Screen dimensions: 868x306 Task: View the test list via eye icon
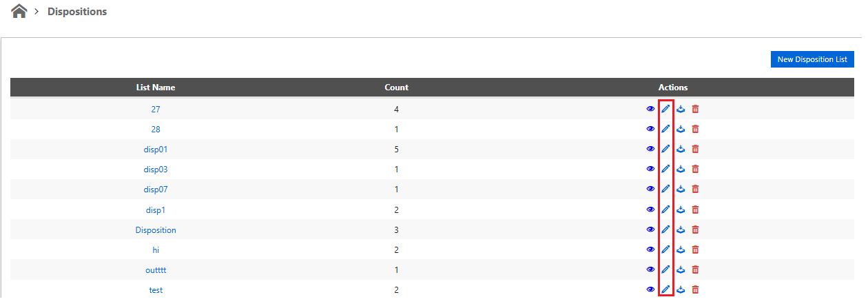coord(650,289)
